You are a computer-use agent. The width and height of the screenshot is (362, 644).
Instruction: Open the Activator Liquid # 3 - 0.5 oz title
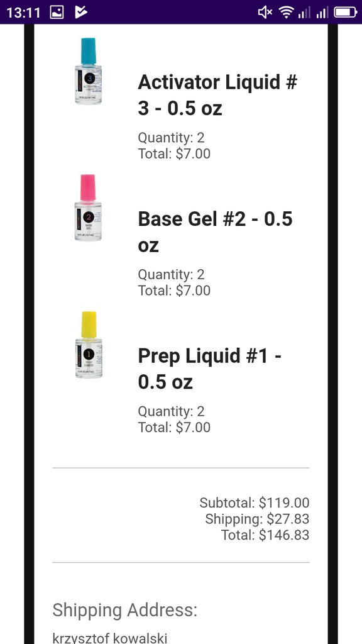(x=217, y=95)
